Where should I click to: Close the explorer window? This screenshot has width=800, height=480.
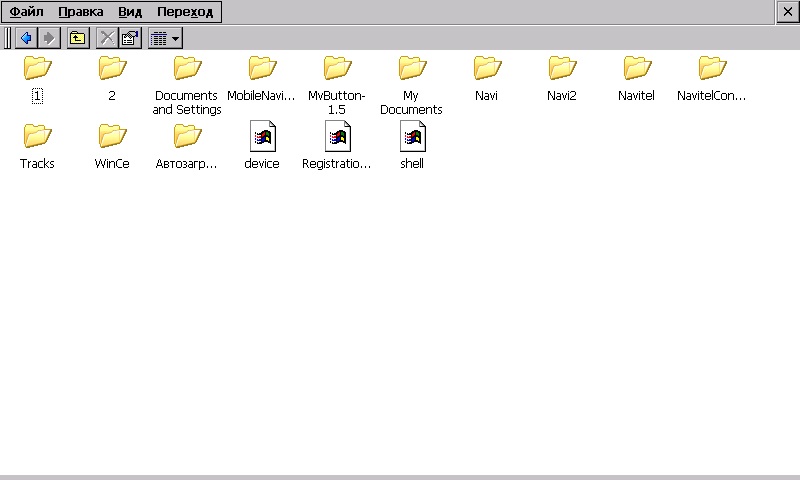788,12
